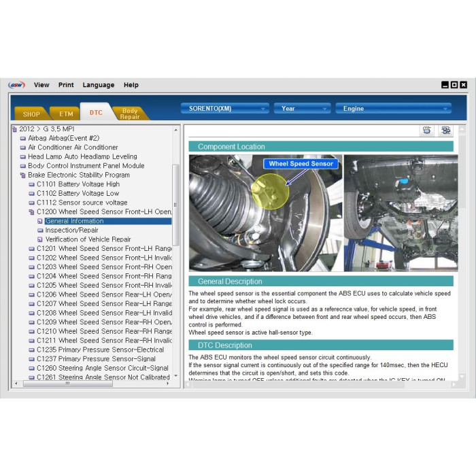Screen dimensions: 476x476
Task: Click the C1205 Wheel Speed Sensor icon
Action: pos(31,286)
